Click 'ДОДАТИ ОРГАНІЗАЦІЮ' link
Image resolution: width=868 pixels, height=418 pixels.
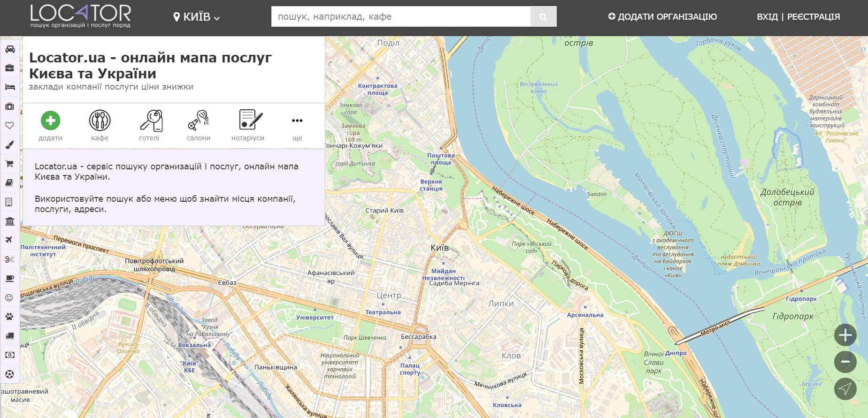click(x=662, y=17)
